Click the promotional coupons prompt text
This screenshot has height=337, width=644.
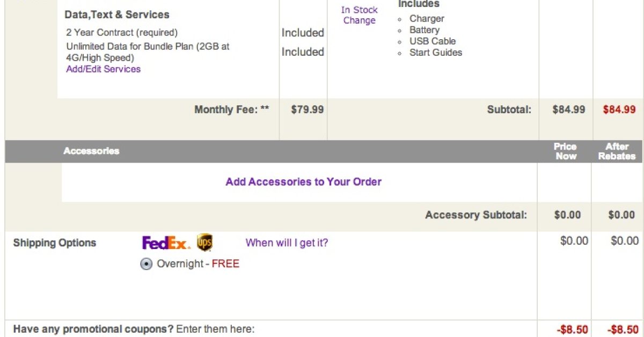click(134, 329)
